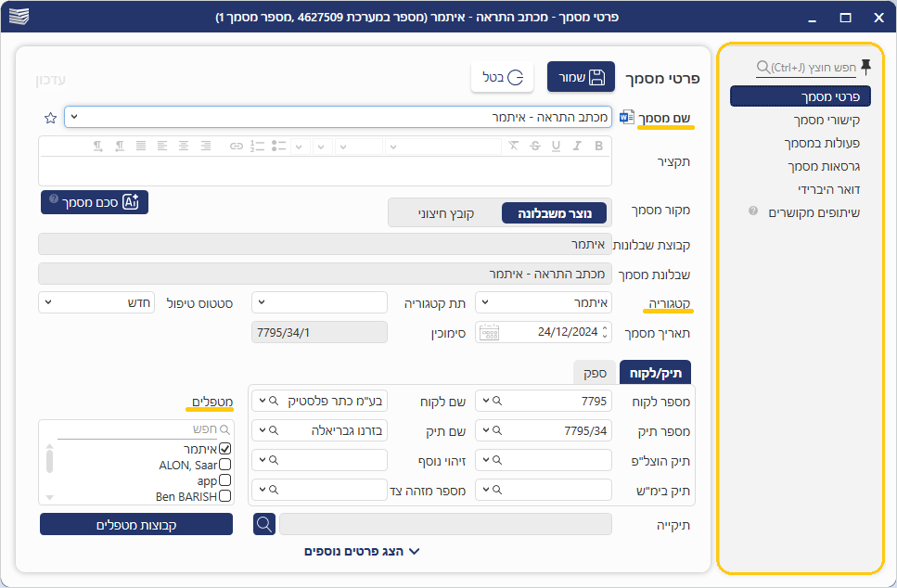This screenshot has width=897, height=588.
Task: Click the handlers search field
Action: point(139,429)
